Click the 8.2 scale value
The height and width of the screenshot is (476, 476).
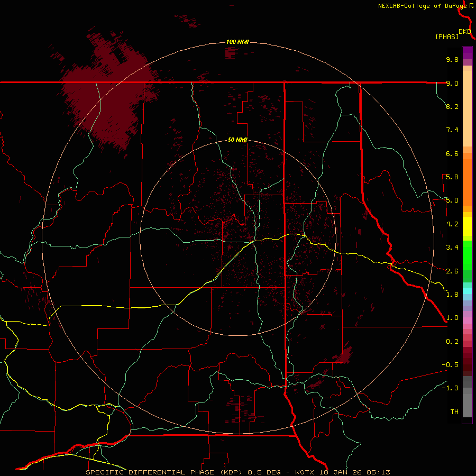tap(452, 106)
